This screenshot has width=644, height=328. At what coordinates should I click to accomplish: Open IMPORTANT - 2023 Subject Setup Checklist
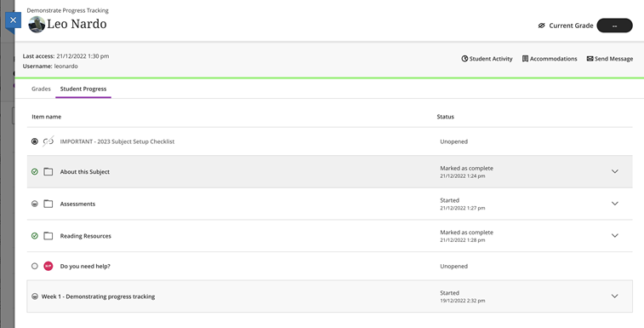(x=117, y=141)
